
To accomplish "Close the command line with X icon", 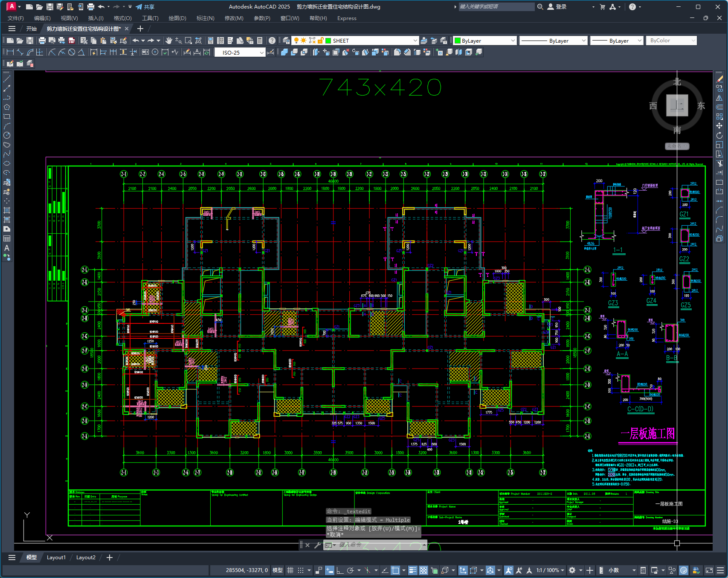I will [x=307, y=545].
